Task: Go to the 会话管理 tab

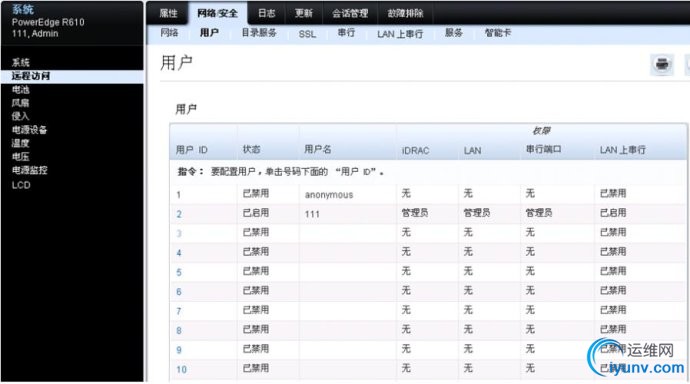Action: pyautogui.click(x=350, y=13)
